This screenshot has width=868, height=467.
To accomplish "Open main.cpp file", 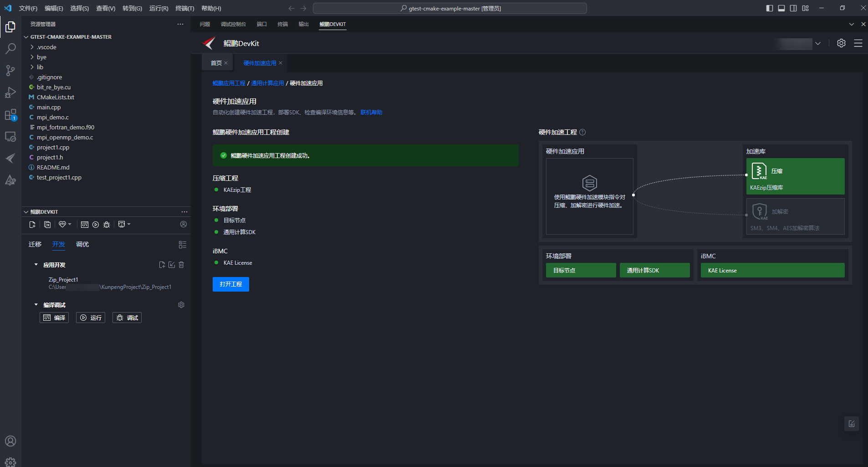I will [x=49, y=107].
